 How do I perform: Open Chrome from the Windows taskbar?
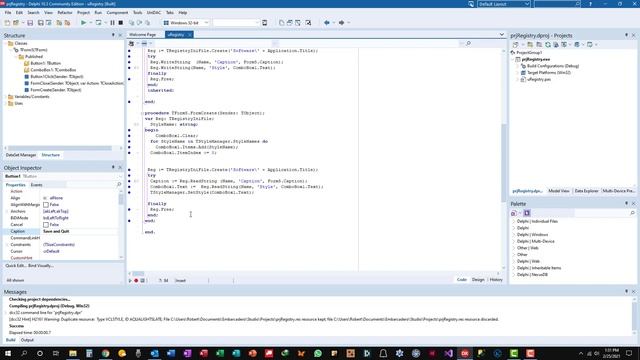coord(106,353)
